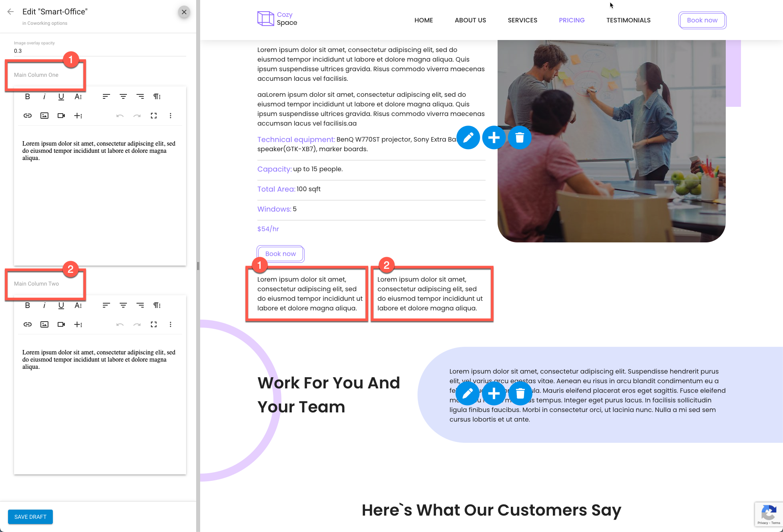Screen dimensions: 783x532
Task: Expand more options menu in Main Column One editor
Action: point(171,116)
